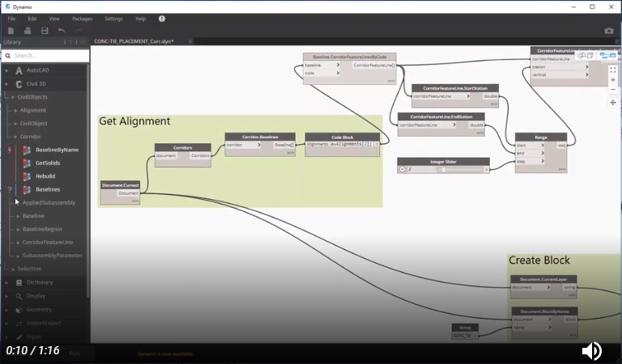Save the graph with the disk icon
Screen dimensions: 622x364
(45, 31)
